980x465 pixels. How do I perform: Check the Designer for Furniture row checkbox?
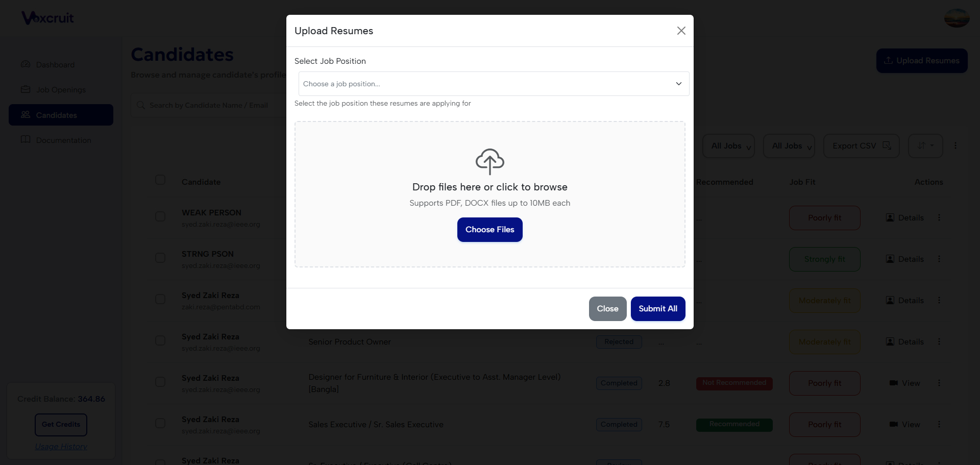[x=160, y=382]
